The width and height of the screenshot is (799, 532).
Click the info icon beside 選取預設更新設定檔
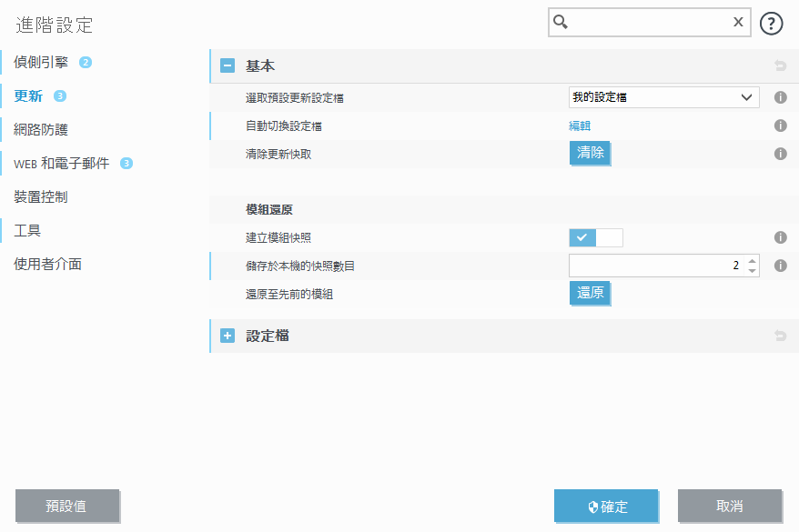pyautogui.click(x=780, y=97)
